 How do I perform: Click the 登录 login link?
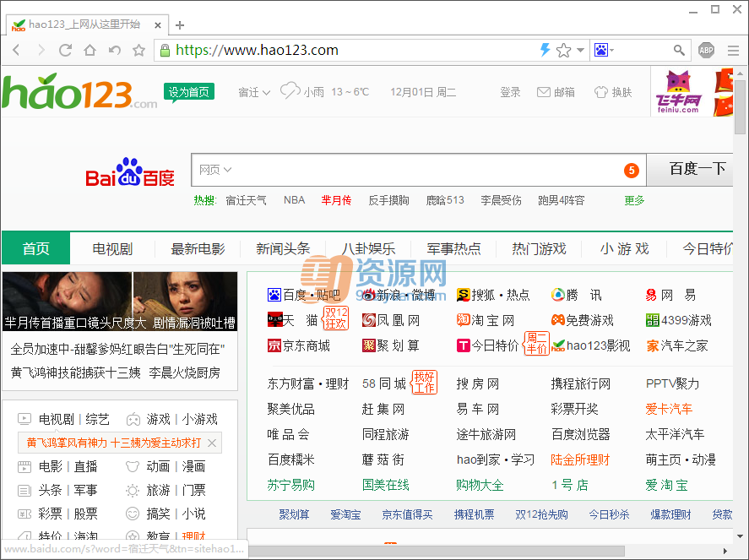[510, 92]
